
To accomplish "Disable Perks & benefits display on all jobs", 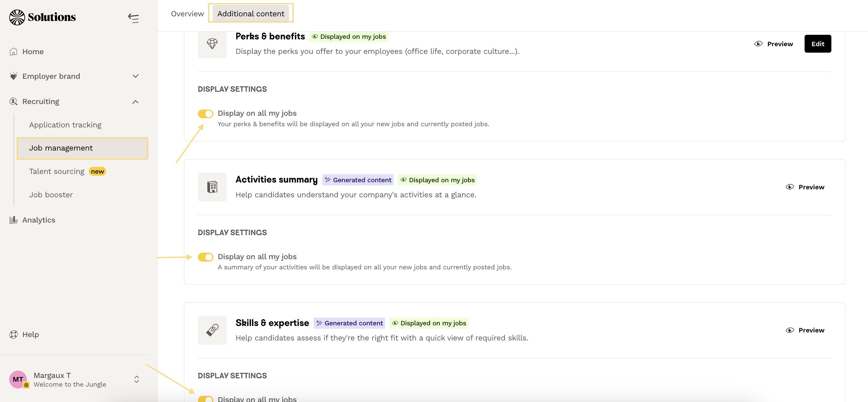I will point(205,114).
